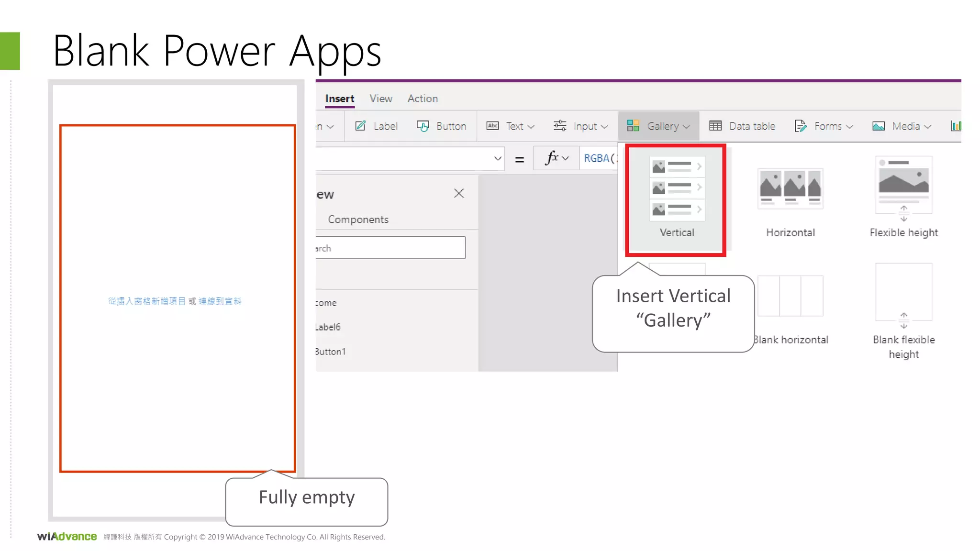Switch to the View tab
The width and height of the screenshot is (980, 551).
point(380,99)
